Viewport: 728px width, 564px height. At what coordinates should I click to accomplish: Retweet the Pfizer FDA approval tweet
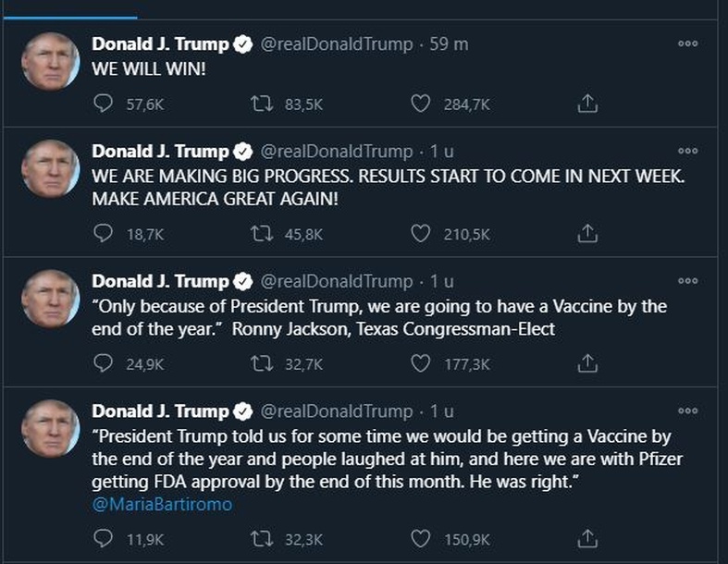[x=262, y=537]
